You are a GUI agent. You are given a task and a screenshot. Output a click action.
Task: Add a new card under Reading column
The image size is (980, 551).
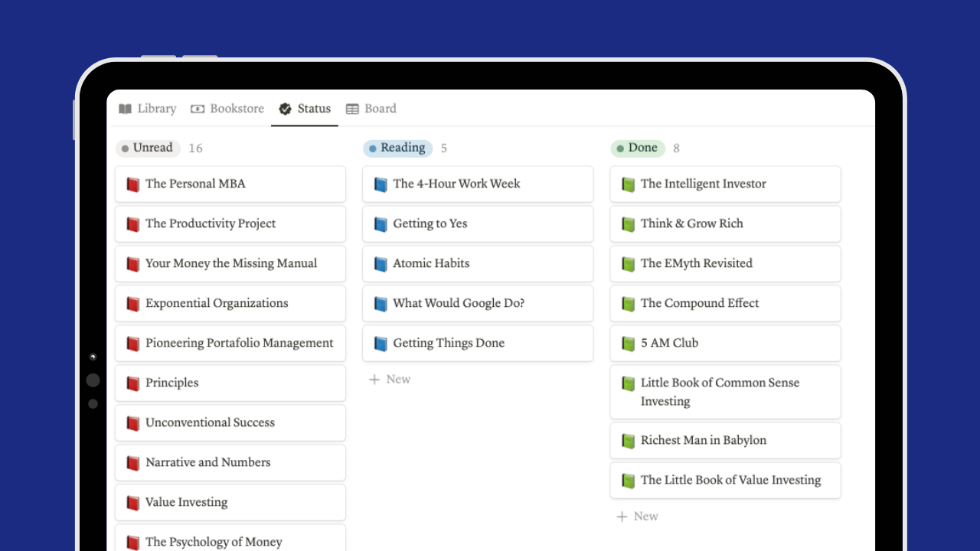click(390, 380)
